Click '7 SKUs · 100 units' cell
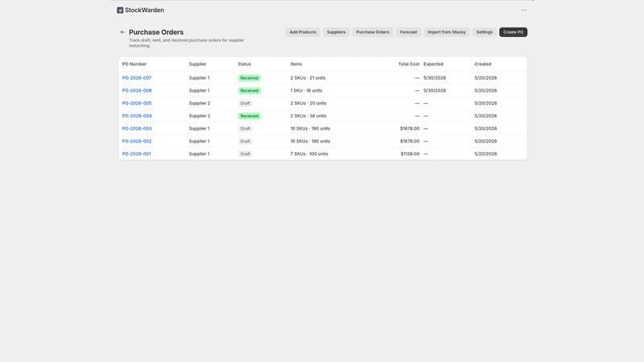644x362 pixels. (309, 154)
